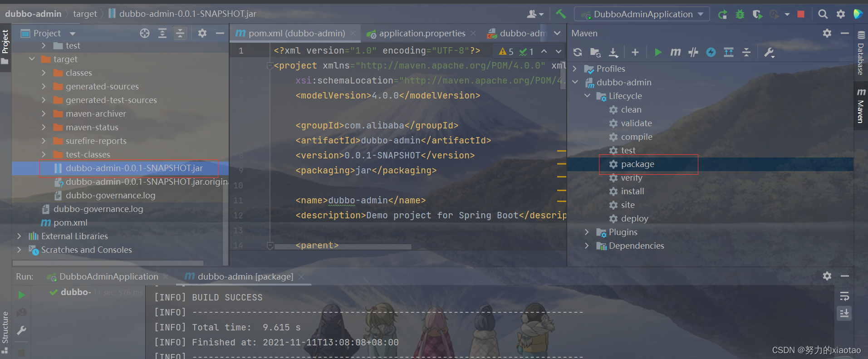This screenshot has width=868, height=359.
Task: Open the Run panel wrench settings
Action: coord(21,330)
